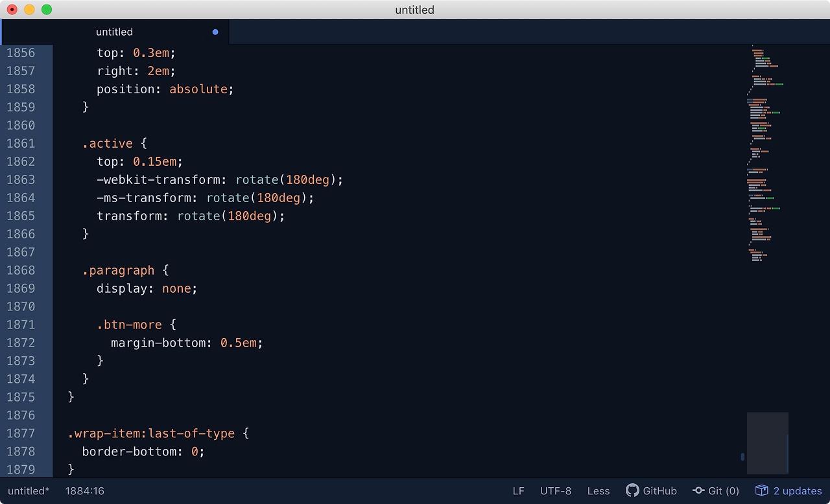Click the .paragraph selector text

pyautogui.click(x=119, y=270)
